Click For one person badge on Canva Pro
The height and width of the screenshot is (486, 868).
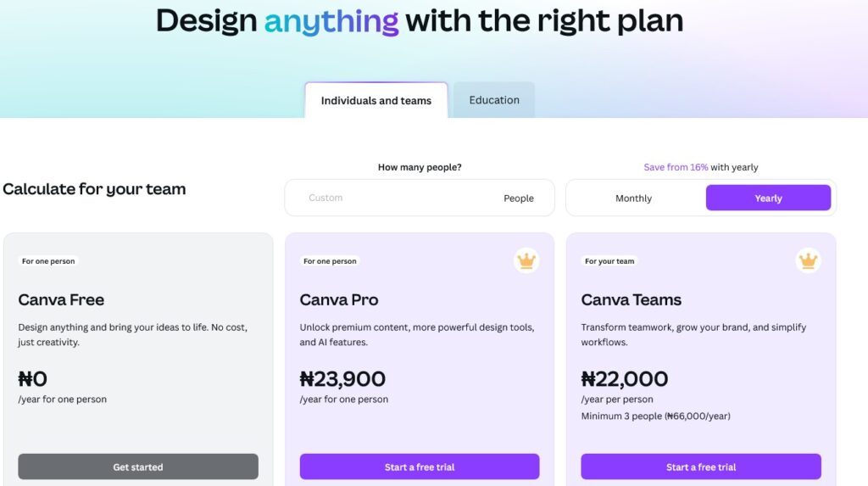pyautogui.click(x=330, y=261)
